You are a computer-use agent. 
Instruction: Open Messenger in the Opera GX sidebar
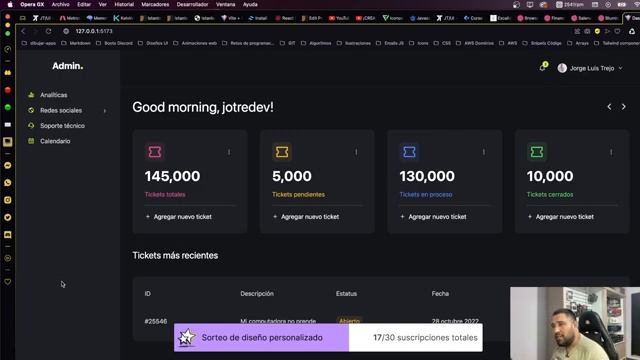7,165
